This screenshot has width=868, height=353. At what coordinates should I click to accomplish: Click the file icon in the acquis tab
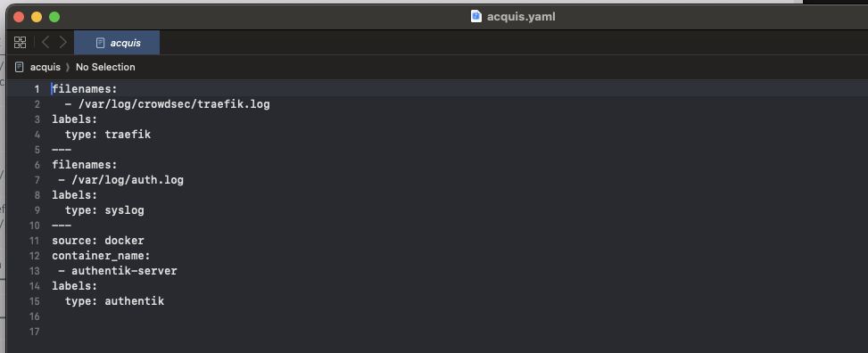100,43
